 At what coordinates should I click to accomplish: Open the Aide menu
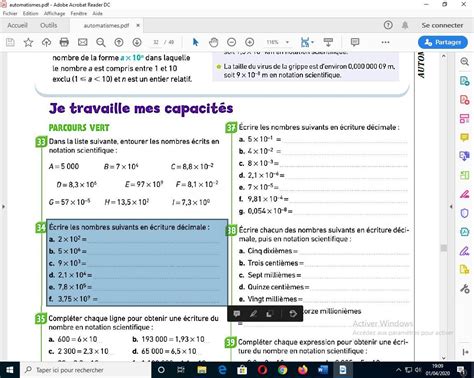(97, 13)
